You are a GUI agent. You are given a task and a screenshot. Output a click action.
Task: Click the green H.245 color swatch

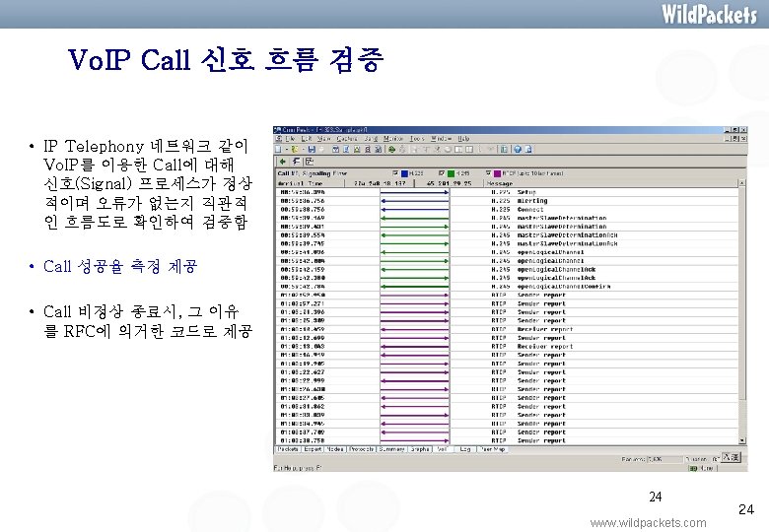click(x=451, y=173)
